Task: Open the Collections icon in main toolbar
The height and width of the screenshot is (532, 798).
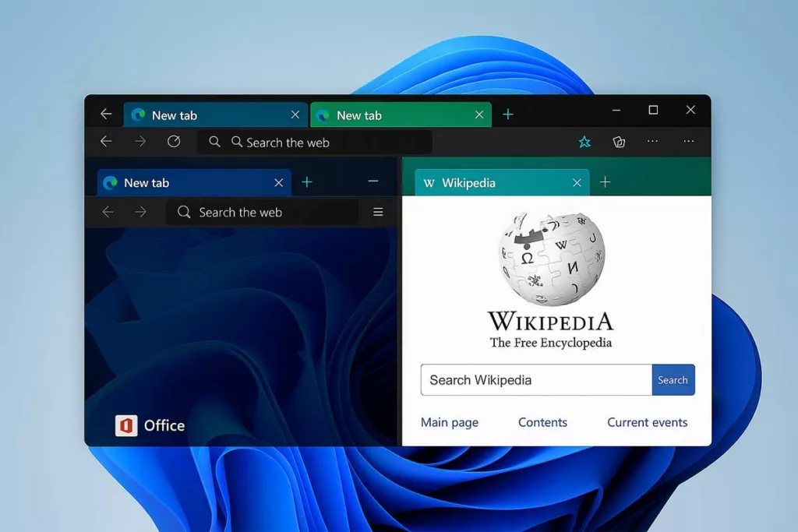Action: pyautogui.click(x=619, y=142)
